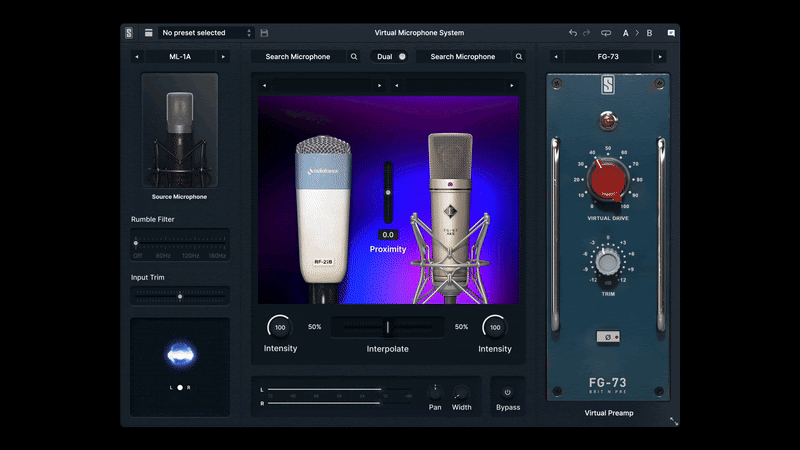This screenshot has width=800, height=450.
Task: Click the silver shock-mounted microphone image
Action: pos(450,219)
